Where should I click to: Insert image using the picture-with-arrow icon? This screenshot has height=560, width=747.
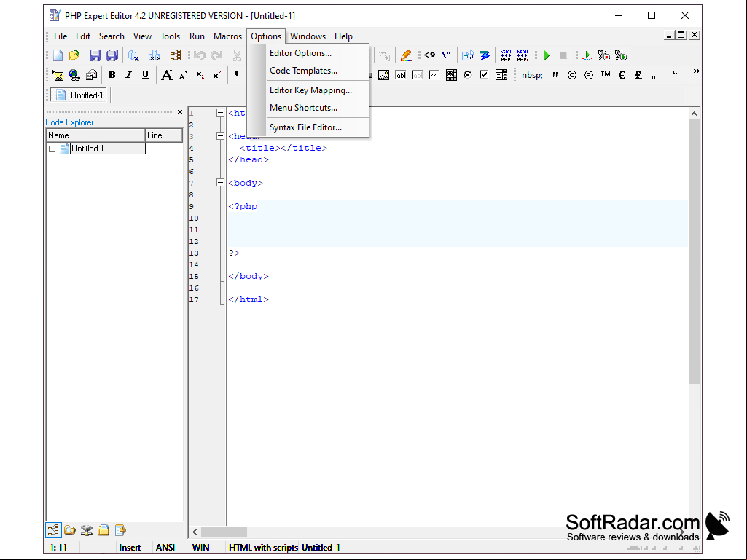tap(58, 75)
